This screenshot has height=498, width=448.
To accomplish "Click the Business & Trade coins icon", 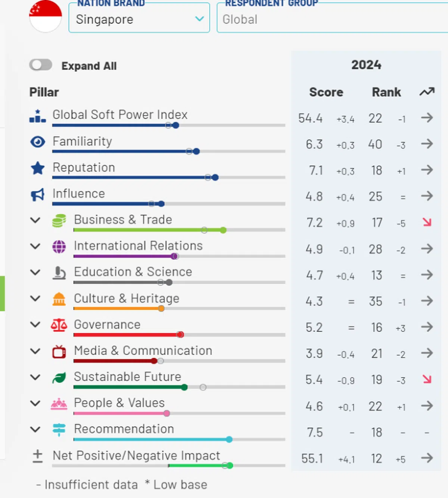I will point(59,220).
